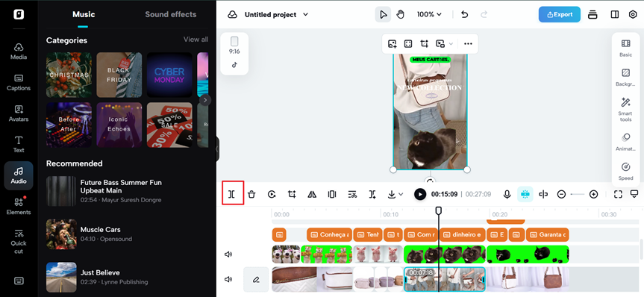Start voice recording with the microphone icon
Image resolution: width=644 pixels, height=297 pixels.
507,194
